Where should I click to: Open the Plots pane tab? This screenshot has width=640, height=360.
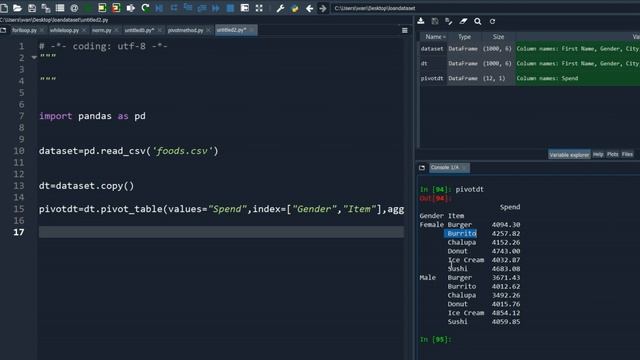[x=612, y=154]
